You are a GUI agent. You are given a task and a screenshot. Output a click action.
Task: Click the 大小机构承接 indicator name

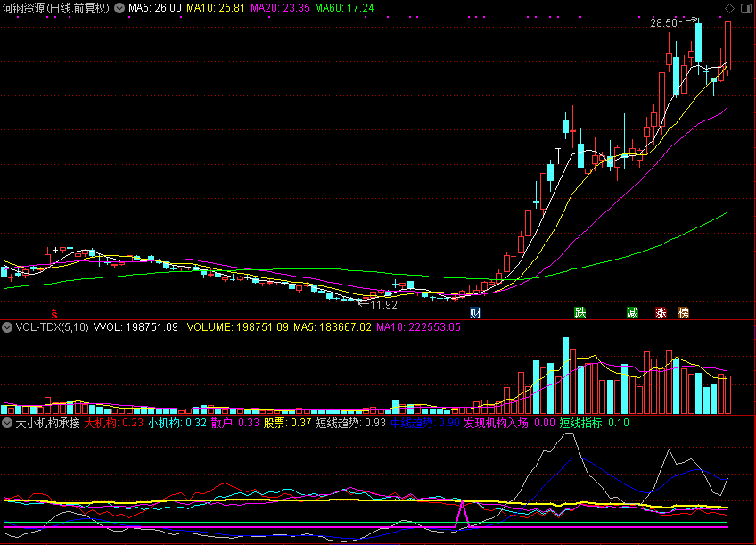(x=48, y=424)
